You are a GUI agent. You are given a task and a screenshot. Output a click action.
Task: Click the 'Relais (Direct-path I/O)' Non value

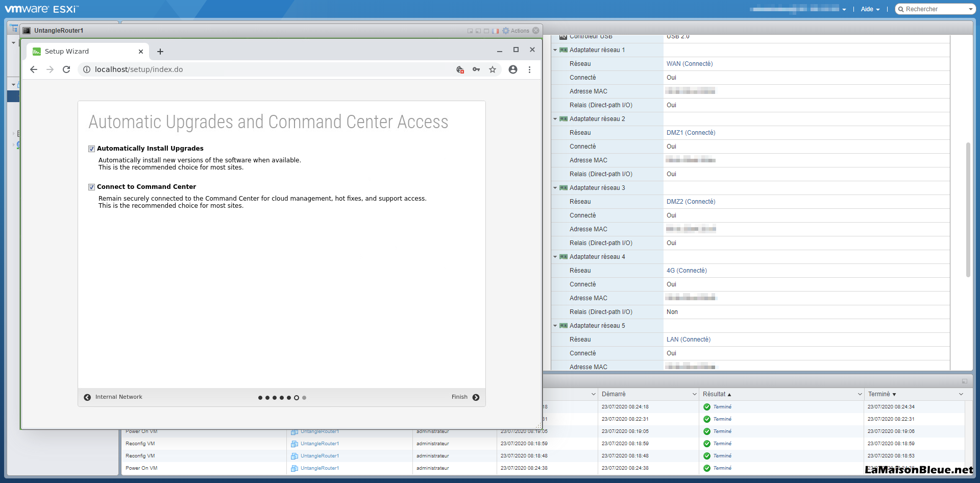(x=672, y=312)
